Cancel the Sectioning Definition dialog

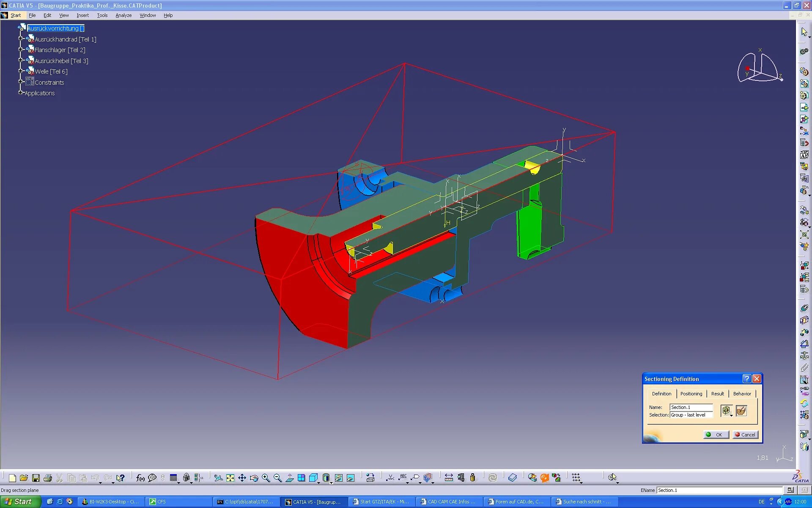pyautogui.click(x=745, y=435)
